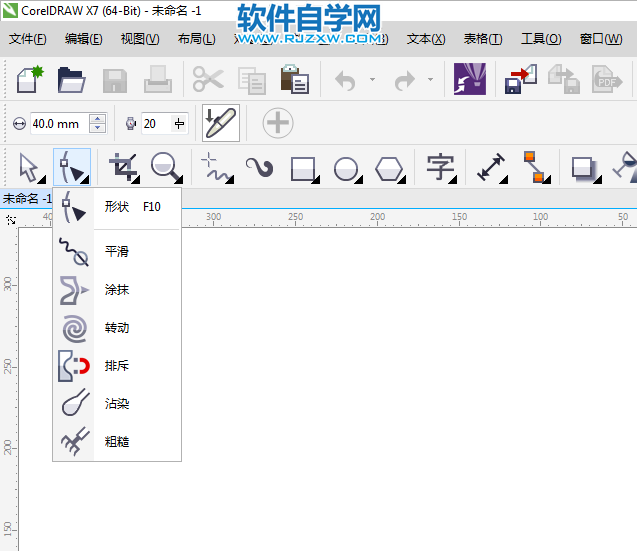
Task: Open the Undo history dropdown arrow
Action: [372, 80]
